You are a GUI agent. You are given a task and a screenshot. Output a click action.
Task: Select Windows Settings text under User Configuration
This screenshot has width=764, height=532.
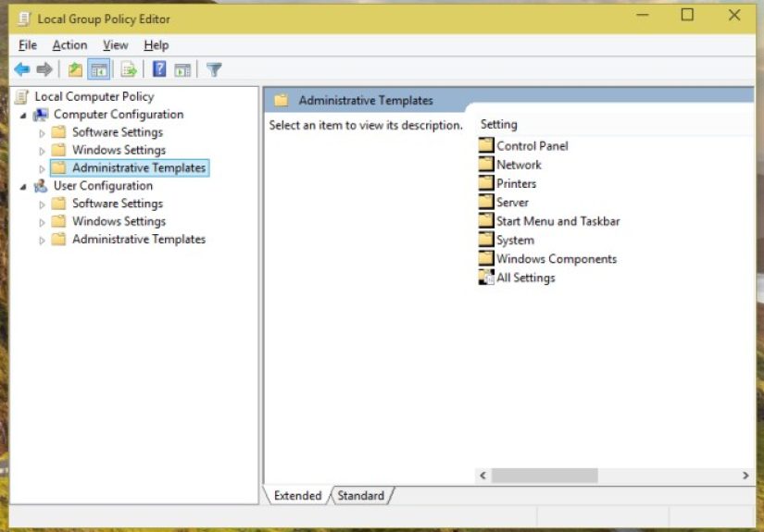click(119, 221)
